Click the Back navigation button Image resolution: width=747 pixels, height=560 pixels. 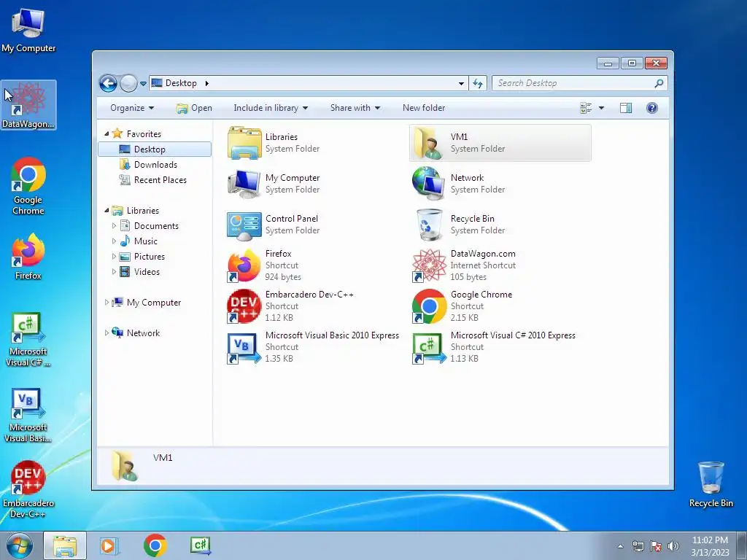108,83
